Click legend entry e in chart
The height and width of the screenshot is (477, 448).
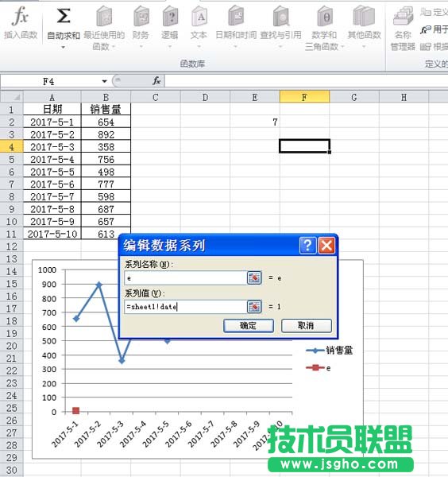[319, 368]
